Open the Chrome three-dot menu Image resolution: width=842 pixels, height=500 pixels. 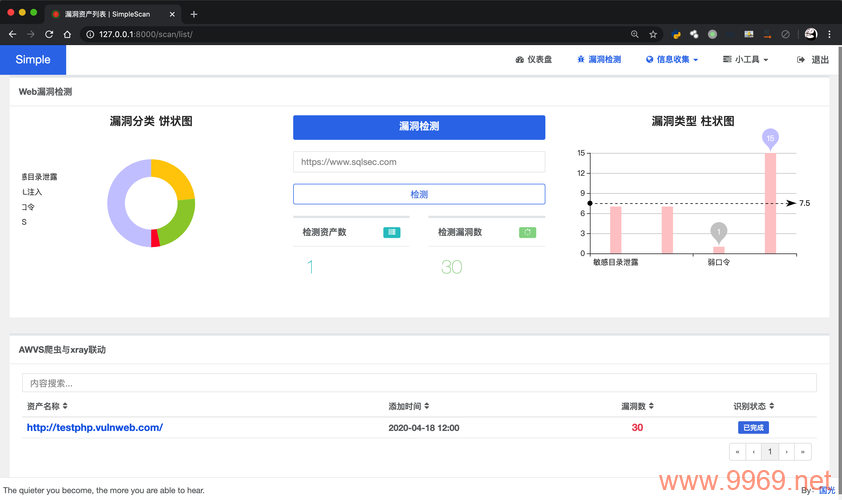pyautogui.click(x=829, y=34)
